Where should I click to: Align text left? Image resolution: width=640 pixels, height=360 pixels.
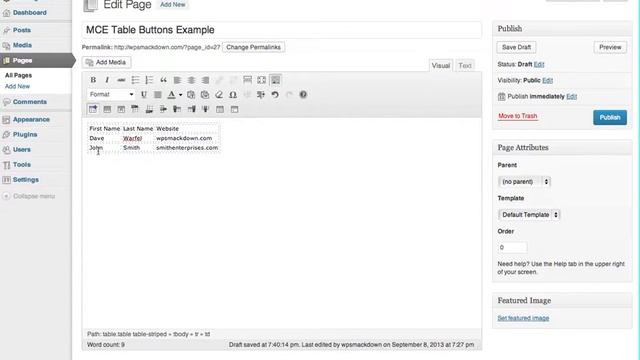click(x=177, y=80)
